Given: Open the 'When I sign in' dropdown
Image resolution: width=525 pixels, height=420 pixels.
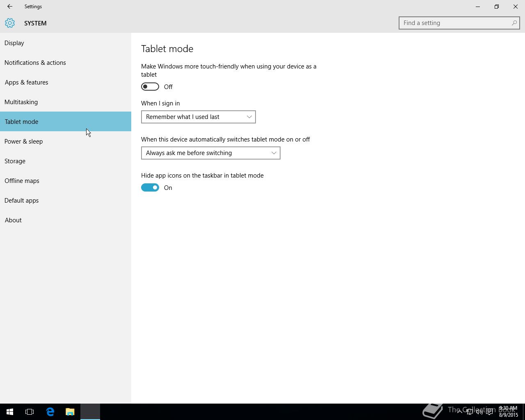Looking at the screenshot, I should click(199, 117).
